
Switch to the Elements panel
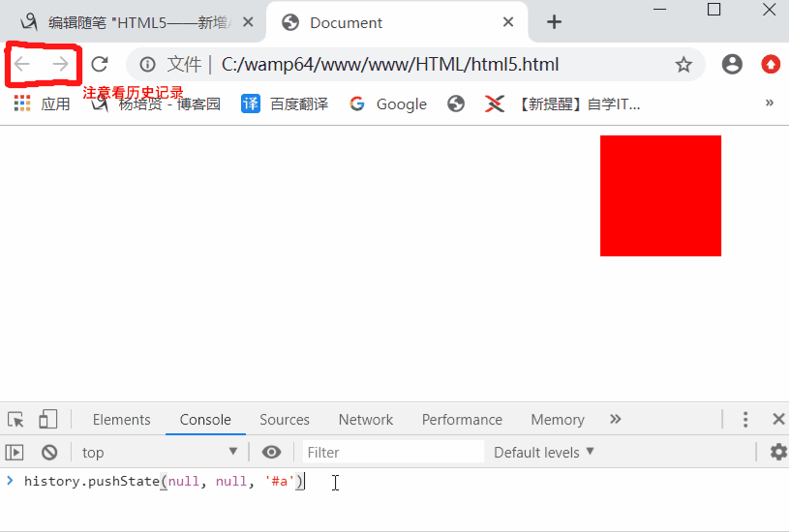coord(121,420)
